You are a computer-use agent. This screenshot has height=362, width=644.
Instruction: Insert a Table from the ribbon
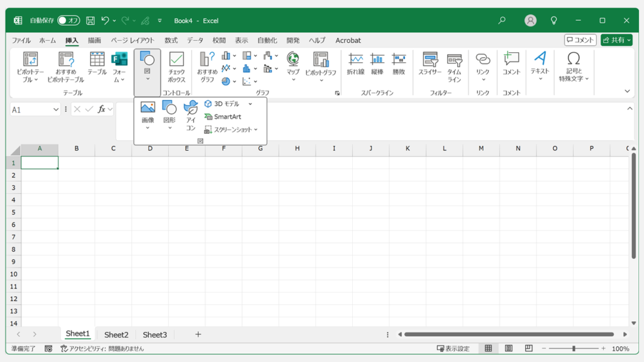(x=97, y=63)
